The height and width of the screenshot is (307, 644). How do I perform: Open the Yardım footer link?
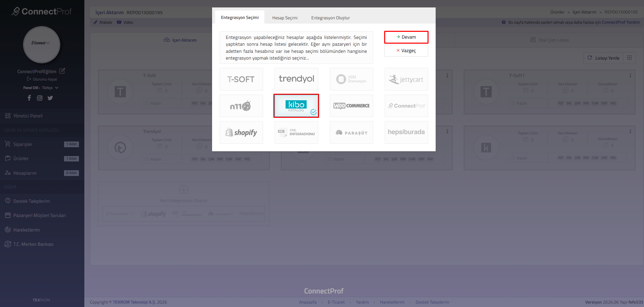[362, 302]
